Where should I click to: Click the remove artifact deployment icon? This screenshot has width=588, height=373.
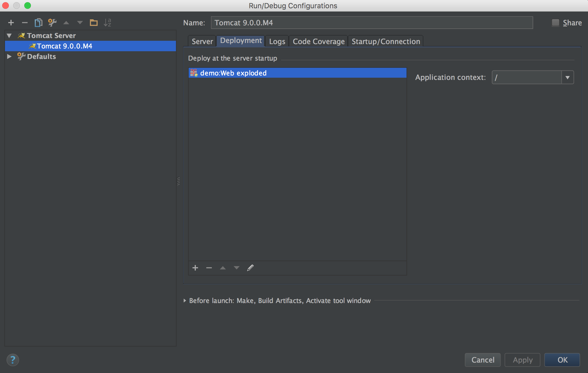click(209, 268)
